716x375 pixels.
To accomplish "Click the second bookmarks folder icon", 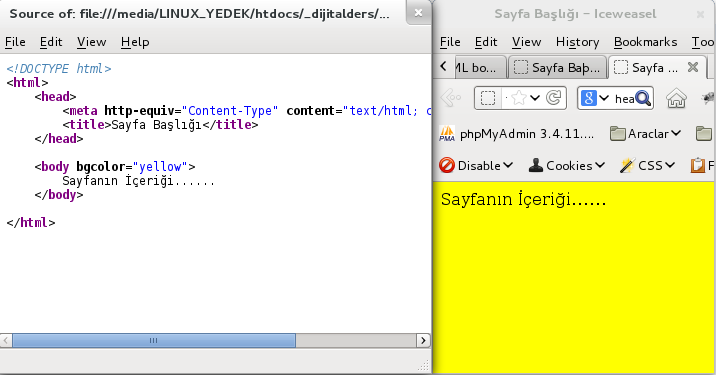I will coord(703,134).
